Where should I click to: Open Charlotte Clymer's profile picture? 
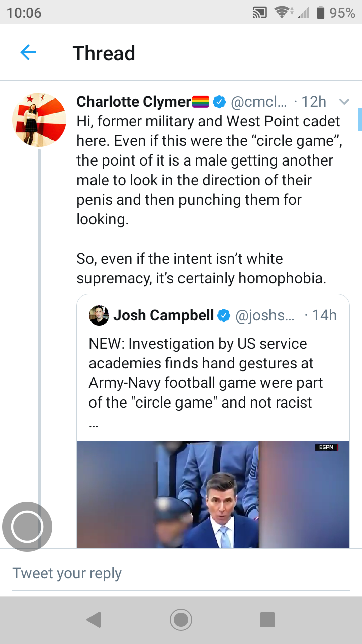(39, 119)
